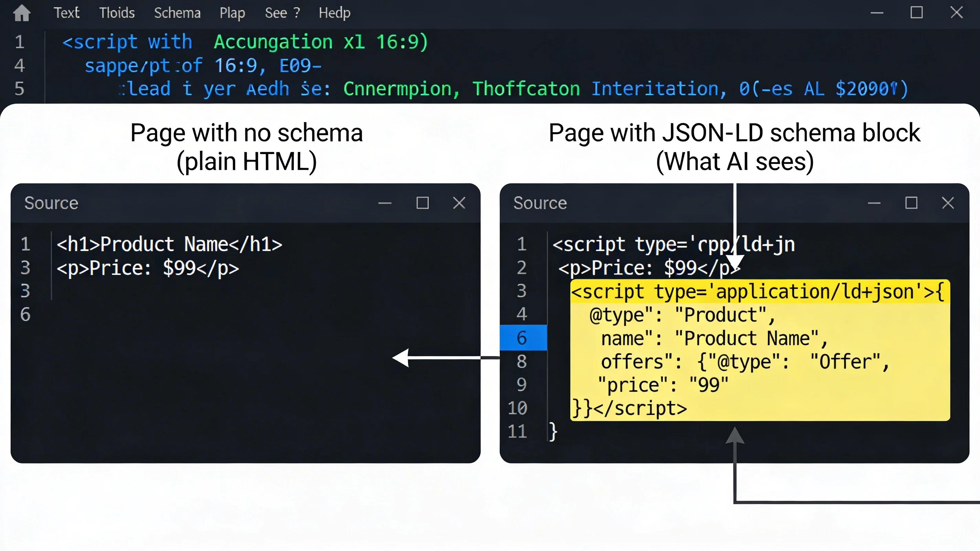Minimize the right Source window
This screenshot has height=551, width=980.
pyautogui.click(x=874, y=203)
